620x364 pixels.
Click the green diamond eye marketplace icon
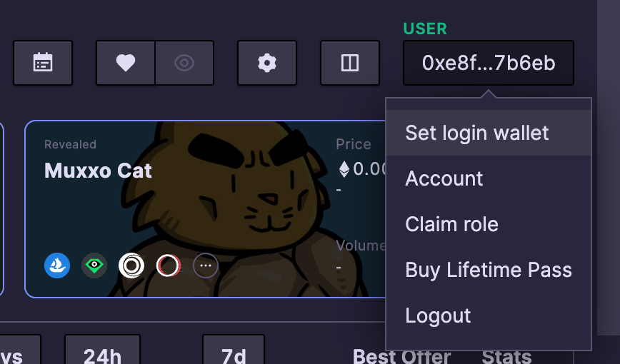94,266
